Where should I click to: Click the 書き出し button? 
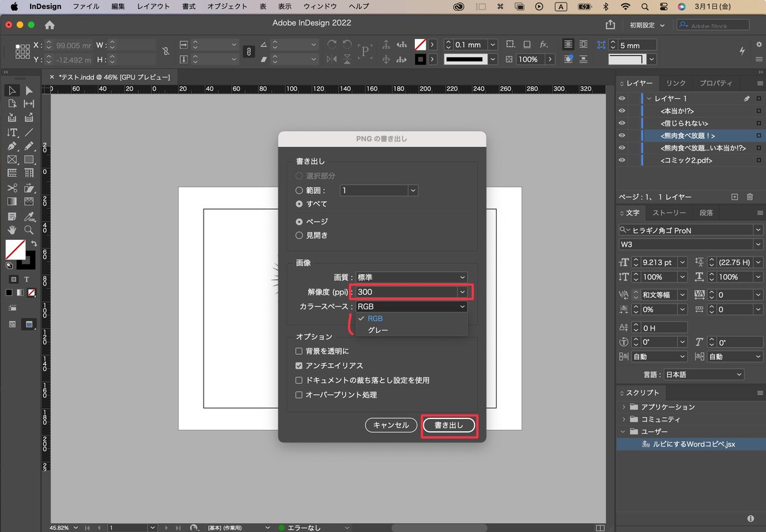[449, 425]
